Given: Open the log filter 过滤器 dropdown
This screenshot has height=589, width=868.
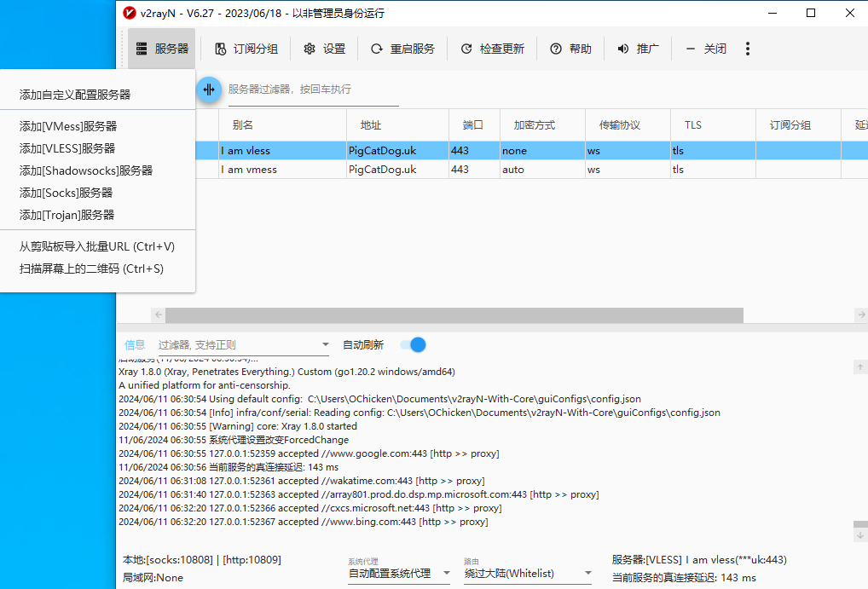Looking at the screenshot, I should tap(244, 345).
